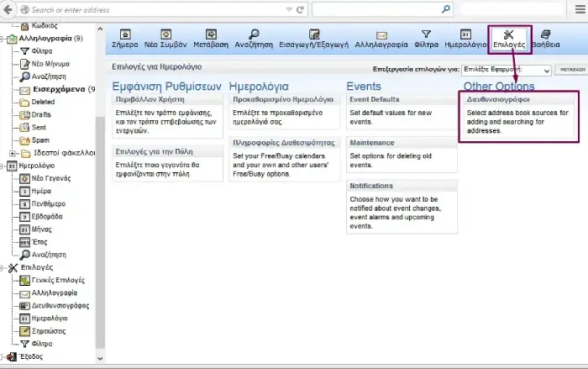The width and height of the screenshot is (588, 369).
Task: Open Προκαθορισμένο Ημερολόγιο link
Action: pyautogui.click(x=283, y=99)
